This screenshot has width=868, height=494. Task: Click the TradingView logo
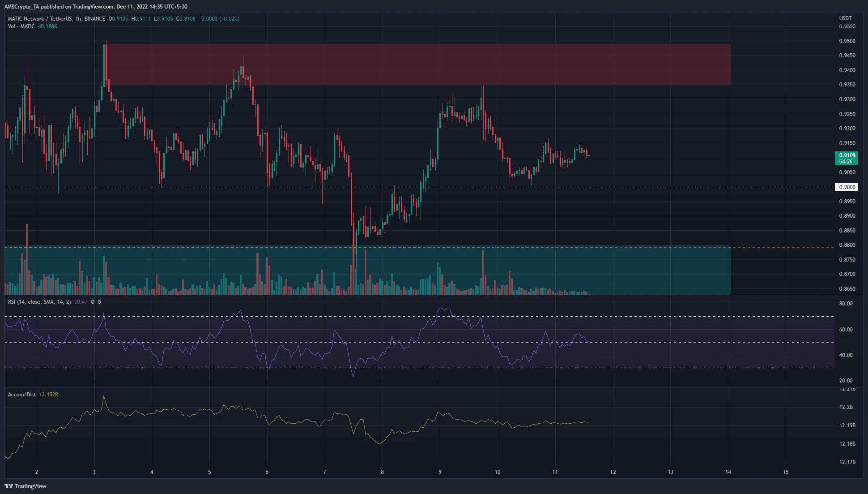[x=26, y=486]
